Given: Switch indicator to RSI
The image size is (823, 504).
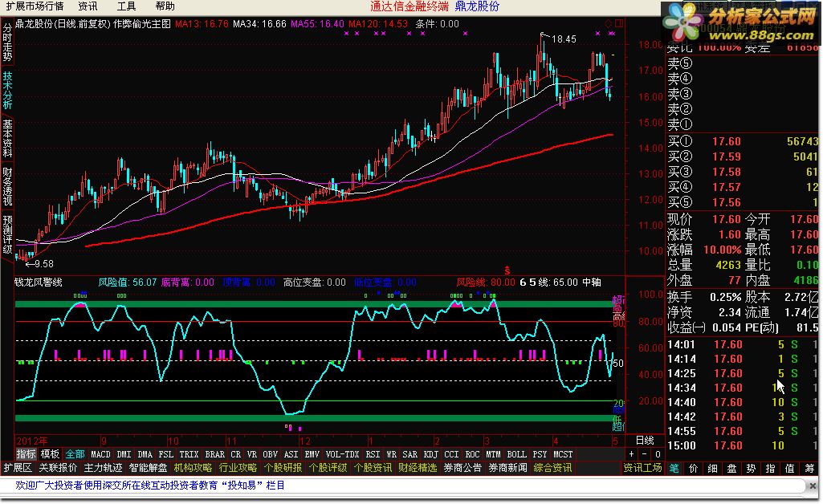Looking at the screenshot, I should click(x=373, y=454).
